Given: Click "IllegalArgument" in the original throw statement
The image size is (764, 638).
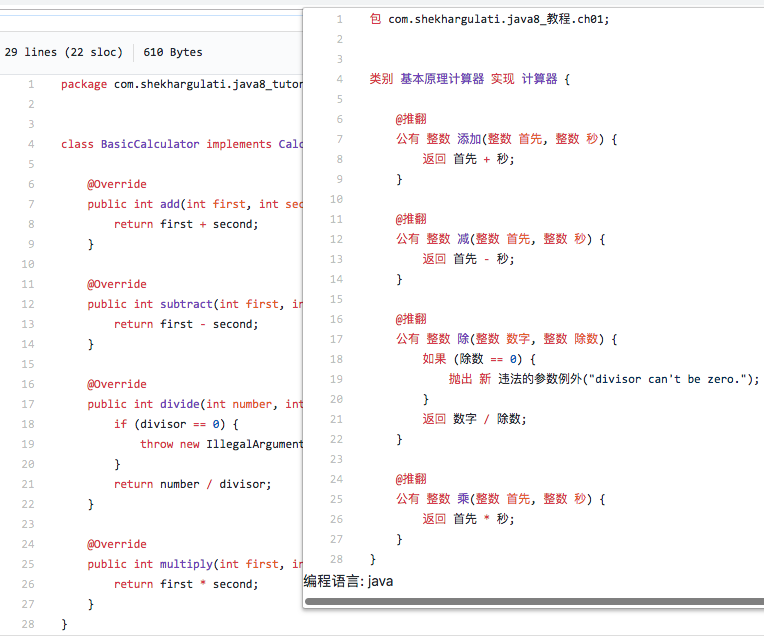Looking at the screenshot, I should (254, 444).
